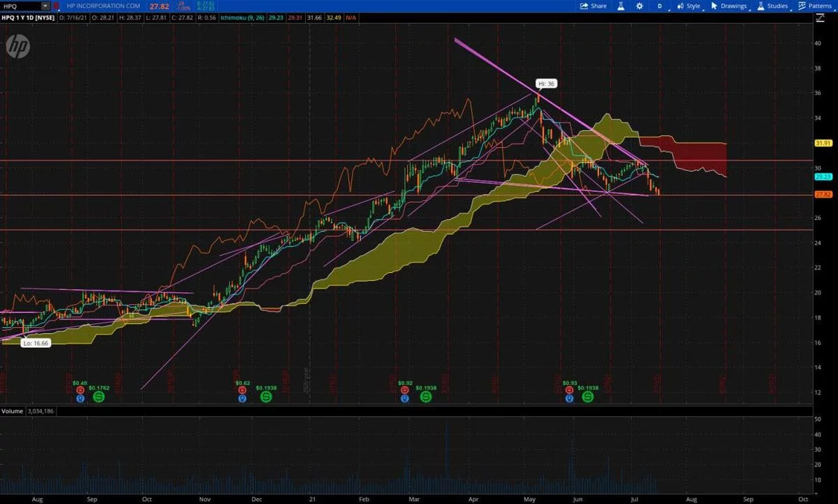This screenshot has height=504, width=838.
Task: Click the 40 level on the price axis
Action: coord(819,43)
